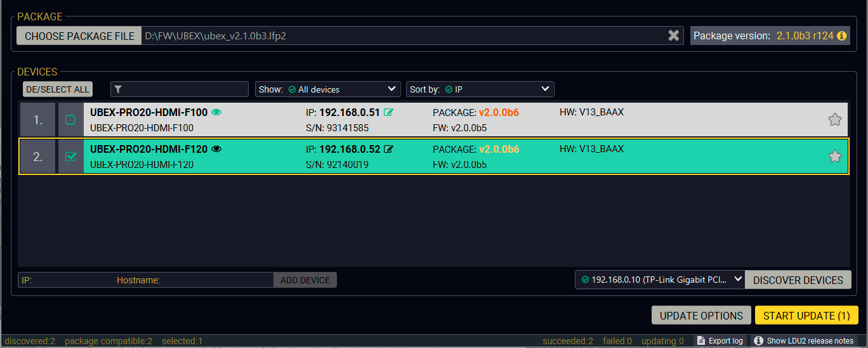This screenshot has height=348, width=868.
Task: Uncheck the selected device 2 checkbox
Action: point(70,157)
